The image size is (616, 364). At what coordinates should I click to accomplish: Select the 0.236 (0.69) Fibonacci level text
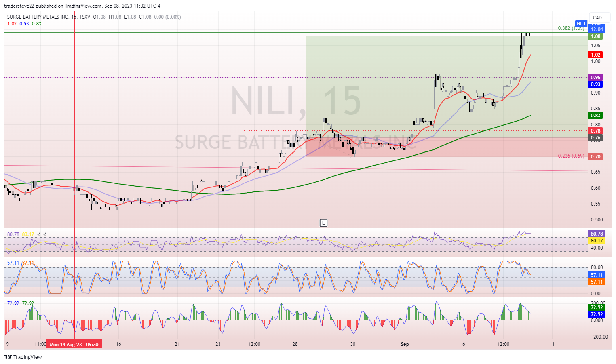[x=571, y=156]
